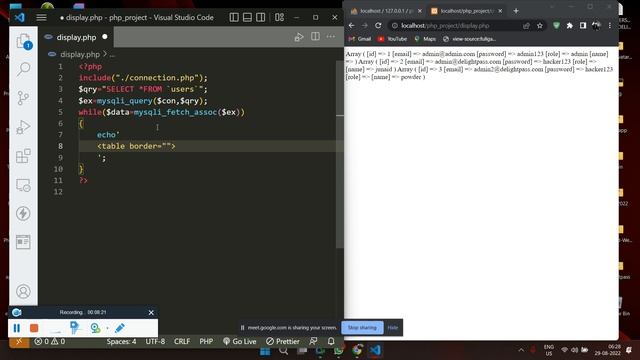640x360 pixels.
Task: Run the PHP file with the play button
Action: click(x=299, y=37)
